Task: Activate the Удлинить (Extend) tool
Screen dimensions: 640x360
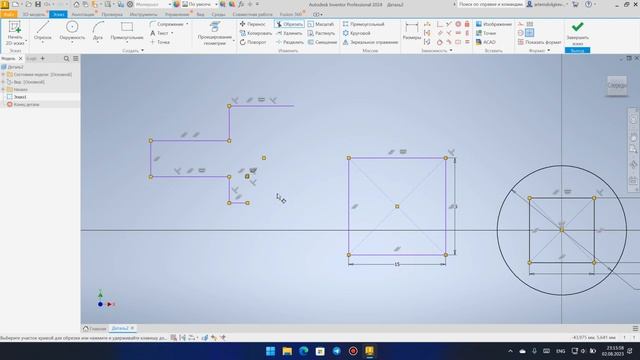Action: click(x=289, y=33)
